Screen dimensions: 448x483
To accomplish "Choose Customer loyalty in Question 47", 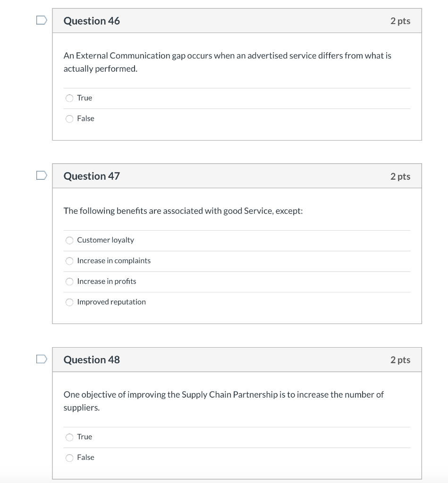I will [69, 240].
